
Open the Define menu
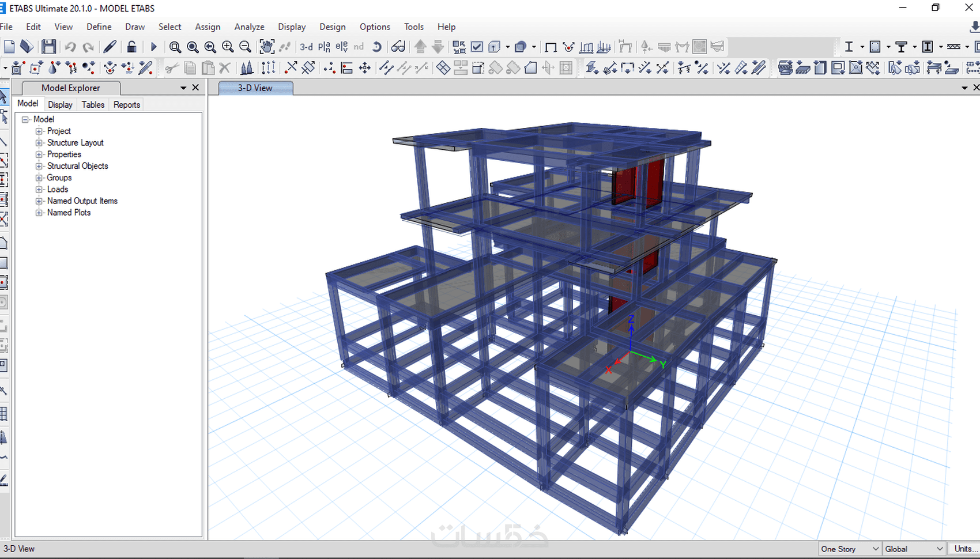tap(99, 27)
